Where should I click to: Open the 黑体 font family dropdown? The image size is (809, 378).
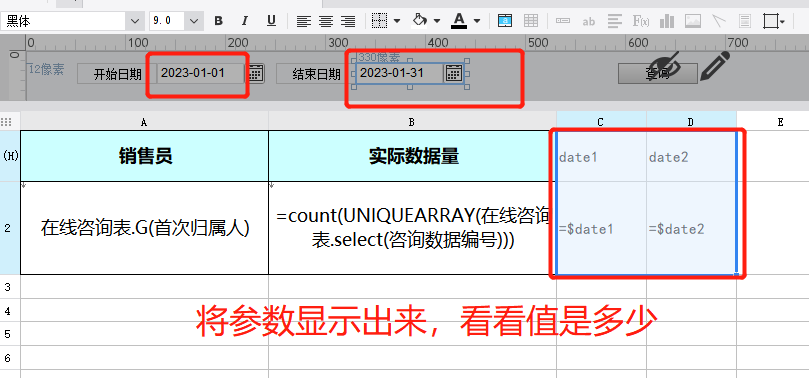point(135,21)
